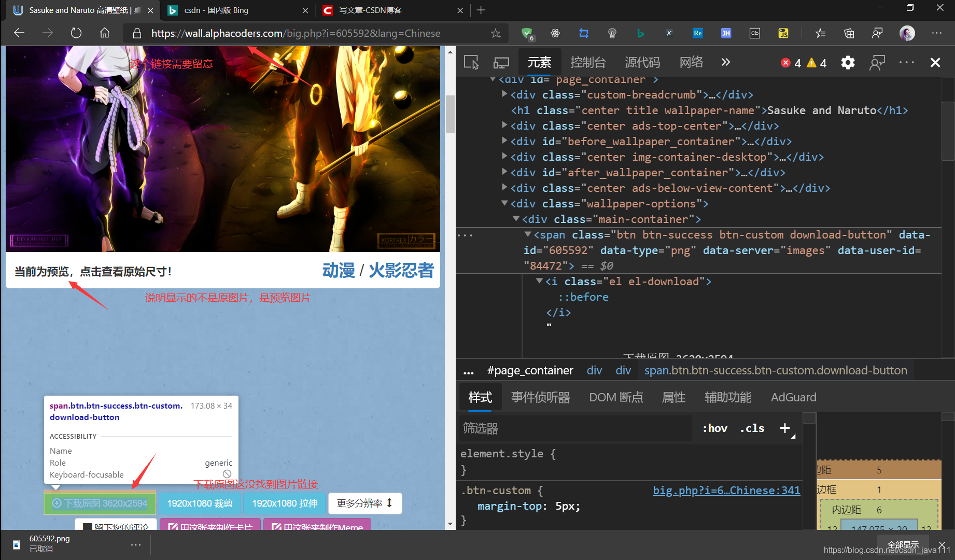Screen dimensions: 955x560
Task: Select the span.btn download-button breadcrumb
Action: pos(776,370)
